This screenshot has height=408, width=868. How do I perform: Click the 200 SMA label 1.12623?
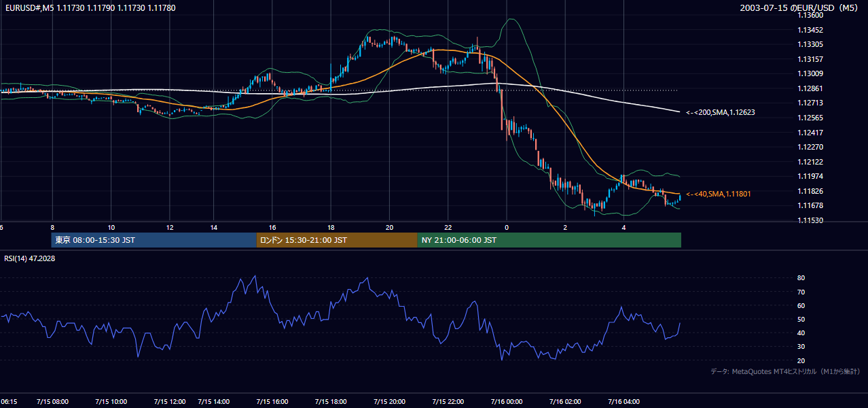point(721,112)
